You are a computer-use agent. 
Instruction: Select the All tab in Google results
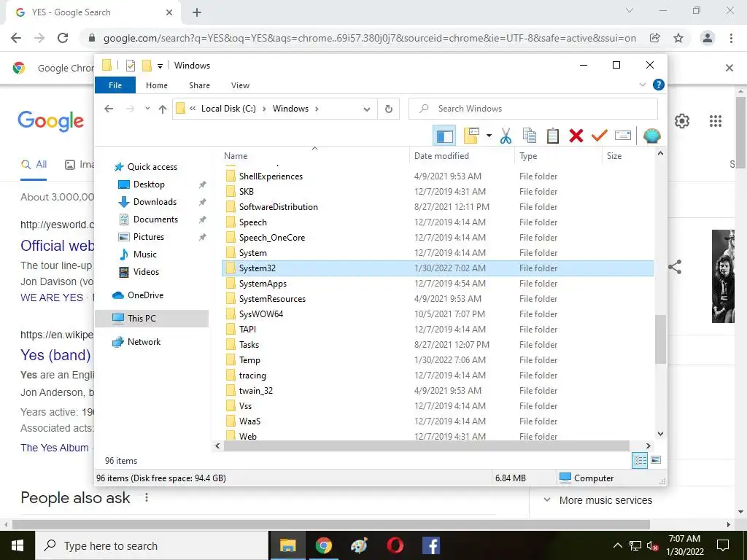pyautogui.click(x=34, y=165)
